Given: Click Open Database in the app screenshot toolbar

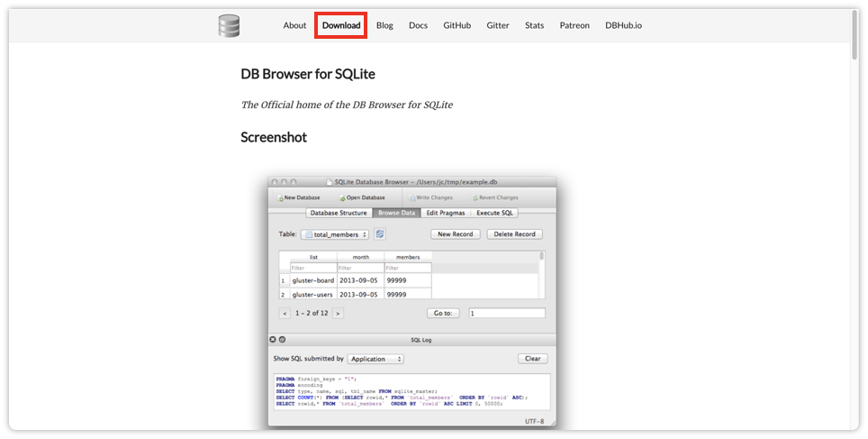Looking at the screenshot, I should tap(362, 198).
